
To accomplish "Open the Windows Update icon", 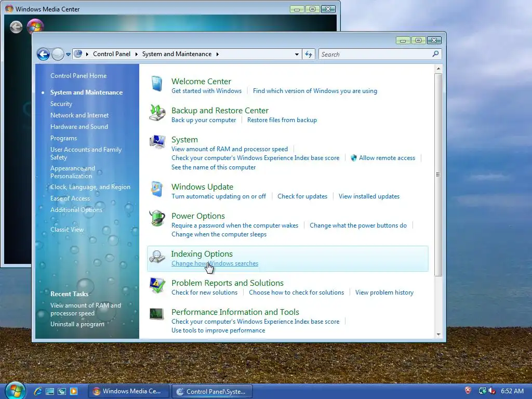I will (x=157, y=189).
